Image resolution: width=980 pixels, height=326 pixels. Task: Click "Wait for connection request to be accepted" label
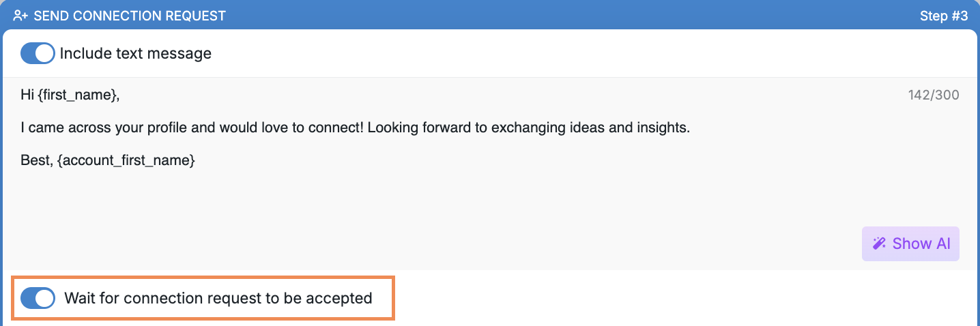tap(218, 298)
